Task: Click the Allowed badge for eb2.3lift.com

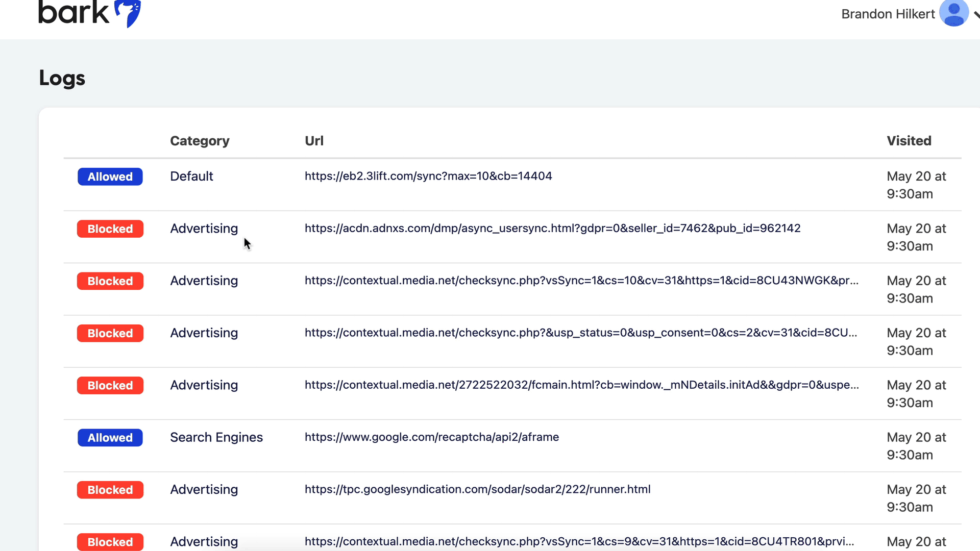Action: 110,177
